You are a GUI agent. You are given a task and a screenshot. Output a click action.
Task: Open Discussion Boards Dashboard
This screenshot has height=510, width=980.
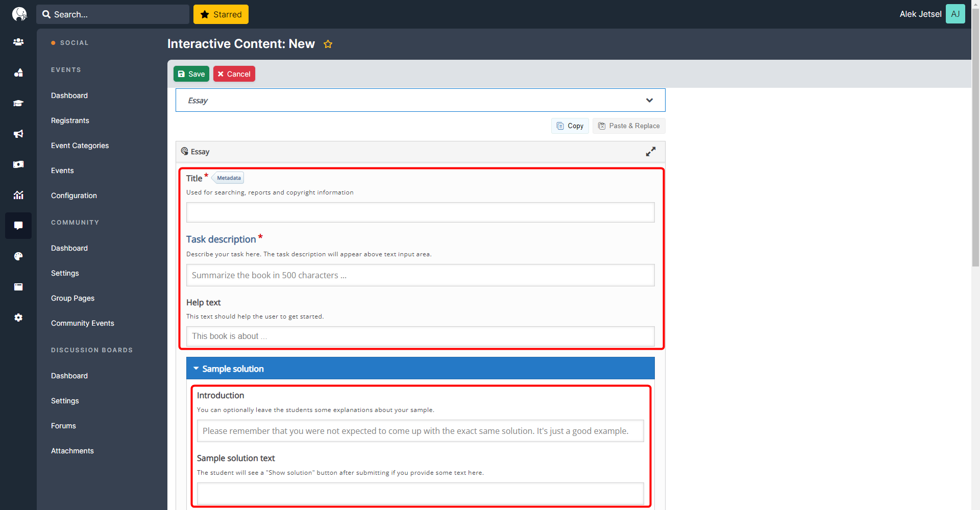point(69,376)
